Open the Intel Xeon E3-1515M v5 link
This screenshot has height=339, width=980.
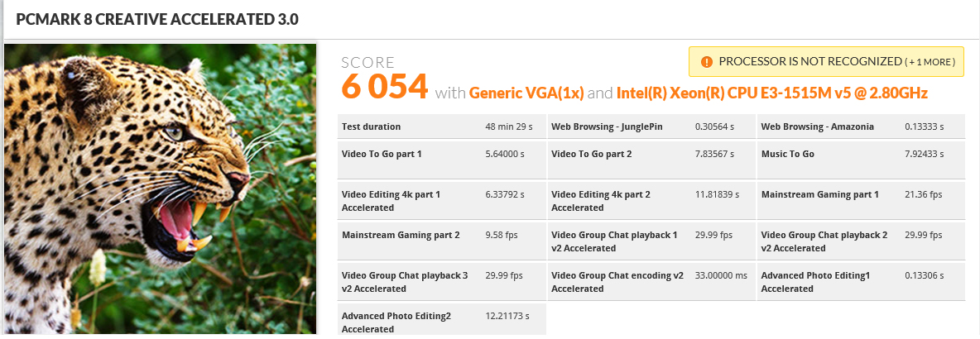772,93
